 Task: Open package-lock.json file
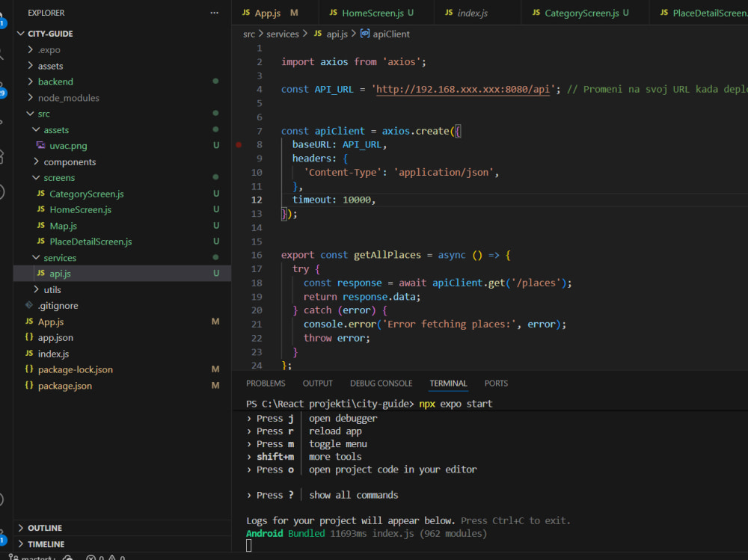pos(76,369)
